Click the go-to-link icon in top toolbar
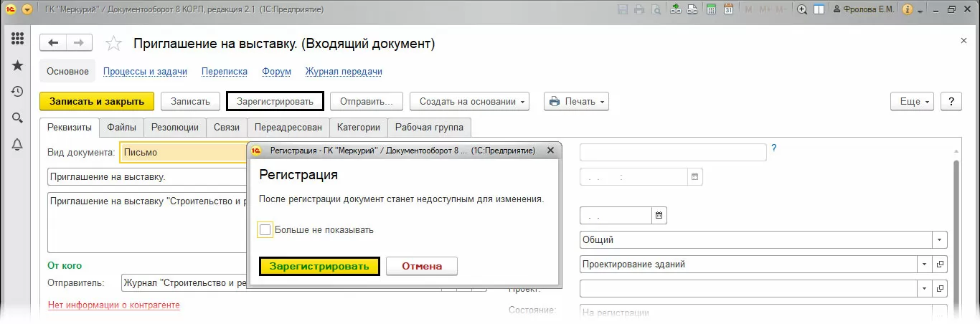This screenshot has width=980, height=324. (x=694, y=10)
